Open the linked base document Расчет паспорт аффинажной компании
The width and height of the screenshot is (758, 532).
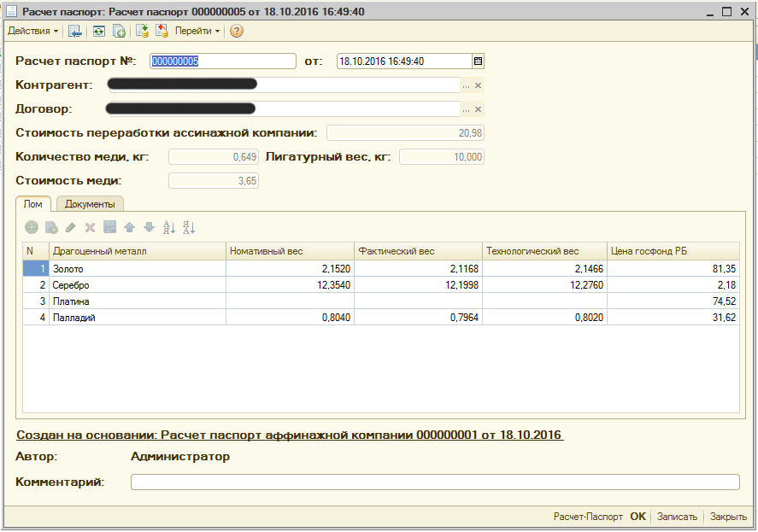(289, 435)
